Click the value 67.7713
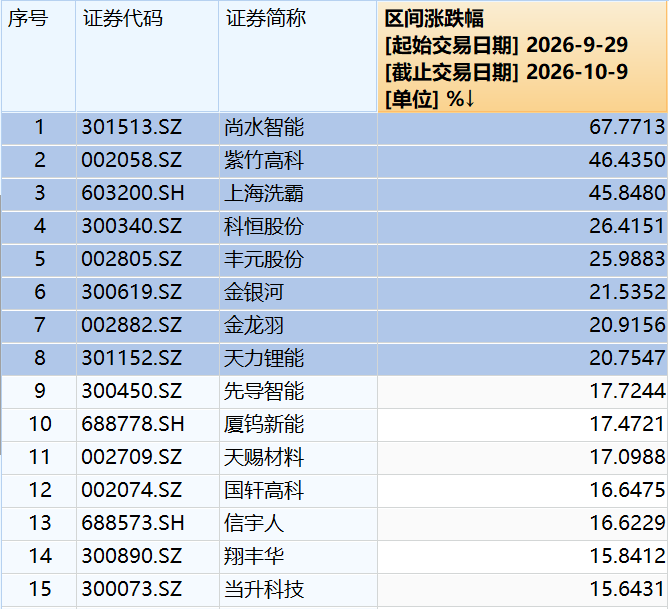 (x=627, y=127)
